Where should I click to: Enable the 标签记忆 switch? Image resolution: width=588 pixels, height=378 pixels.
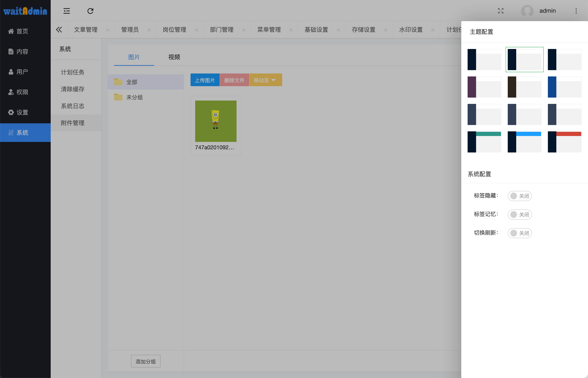click(520, 215)
